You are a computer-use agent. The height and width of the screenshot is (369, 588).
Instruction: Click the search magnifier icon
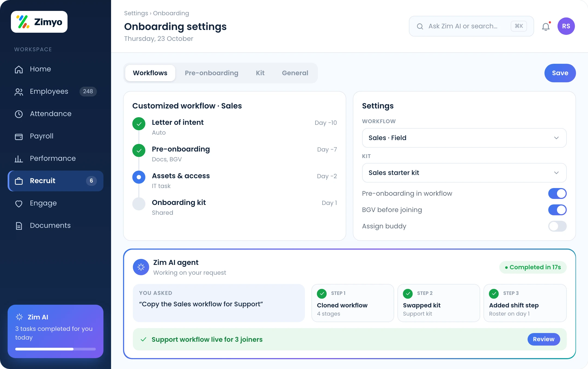click(420, 26)
